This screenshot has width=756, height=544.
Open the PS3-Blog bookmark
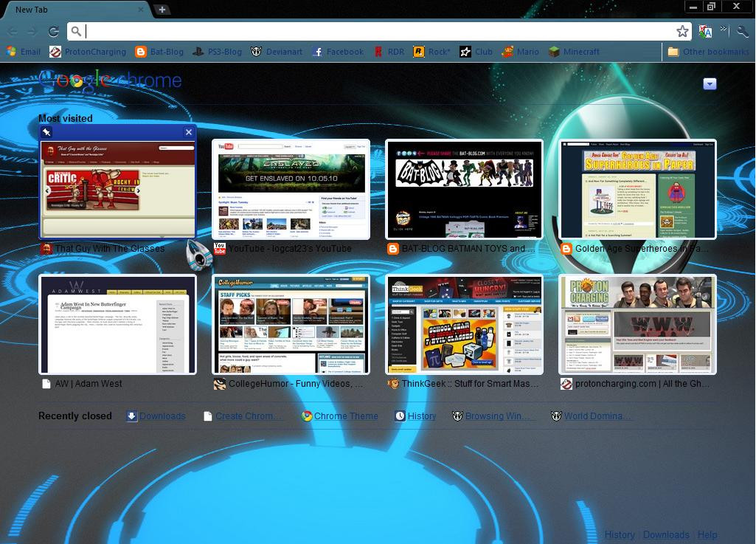click(217, 52)
